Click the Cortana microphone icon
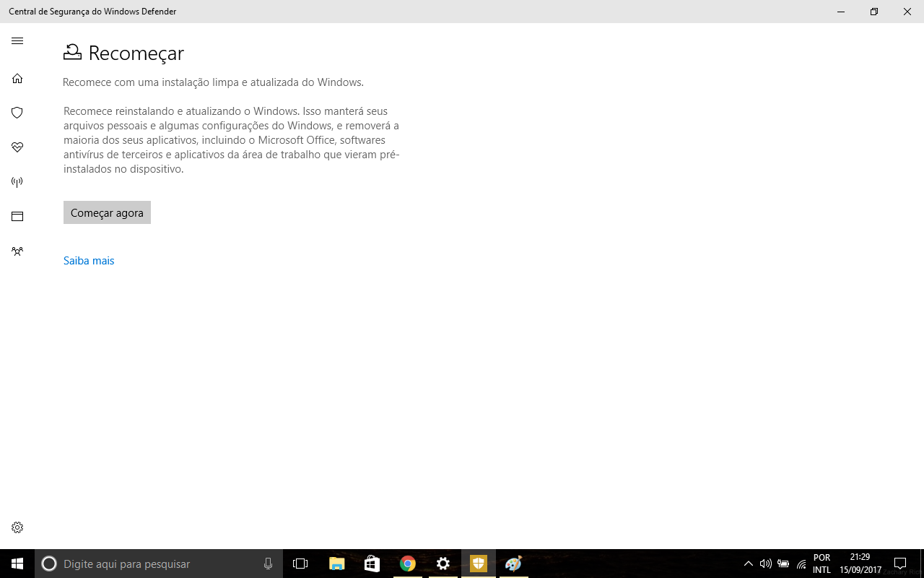Image resolution: width=924 pixels, height=578 pixels. click(268, 564)
